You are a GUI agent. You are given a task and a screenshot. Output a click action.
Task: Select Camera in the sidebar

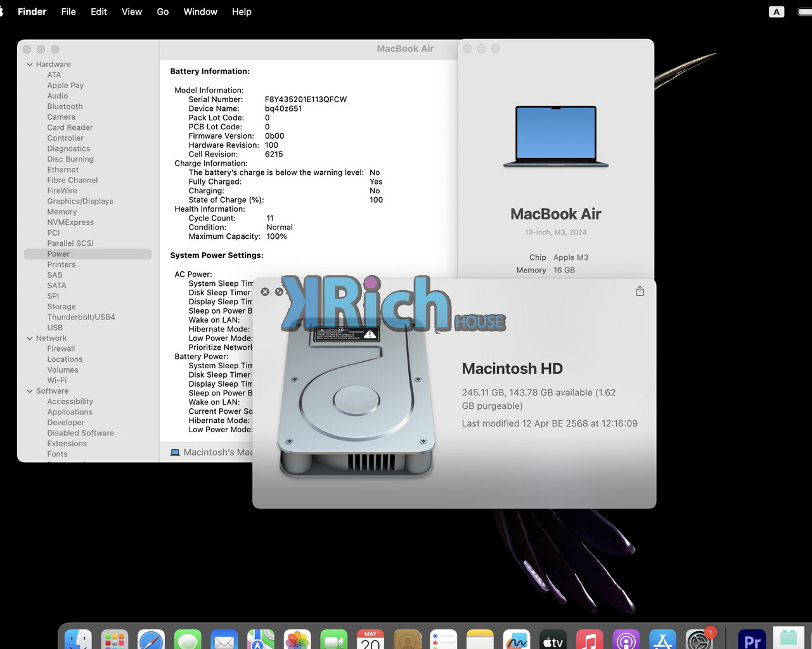pyautogui.click(x=61, y=117)
